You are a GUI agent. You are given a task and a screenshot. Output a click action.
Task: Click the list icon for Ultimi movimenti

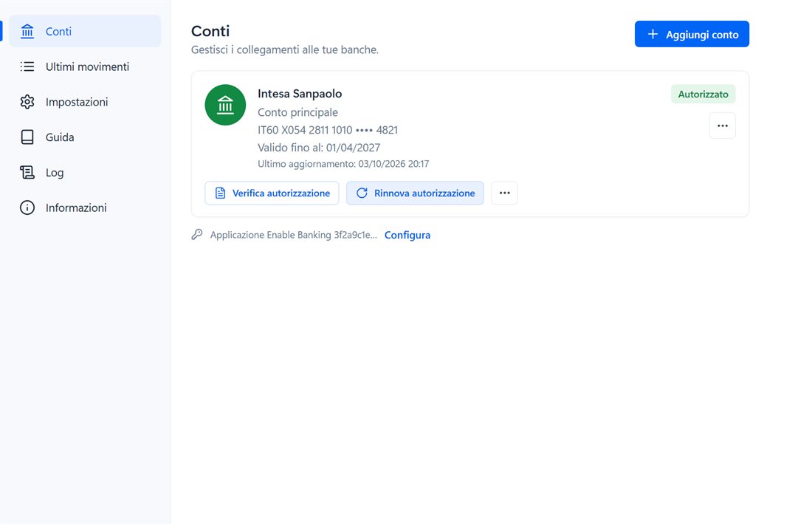(x=27, y=67)
